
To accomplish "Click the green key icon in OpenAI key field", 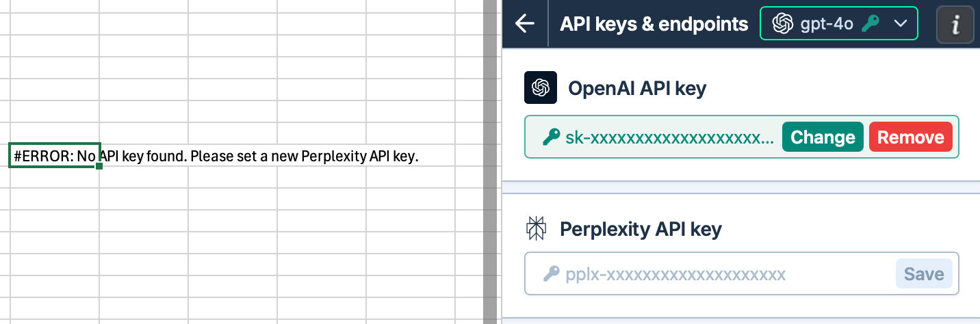I will (552, 137).
